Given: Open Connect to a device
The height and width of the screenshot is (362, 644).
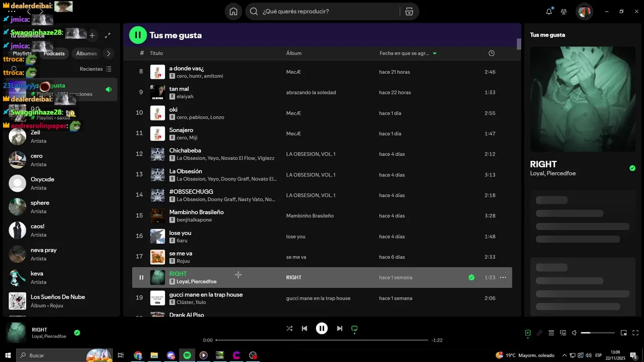Looking at the screenshot, I should point(563,333).
